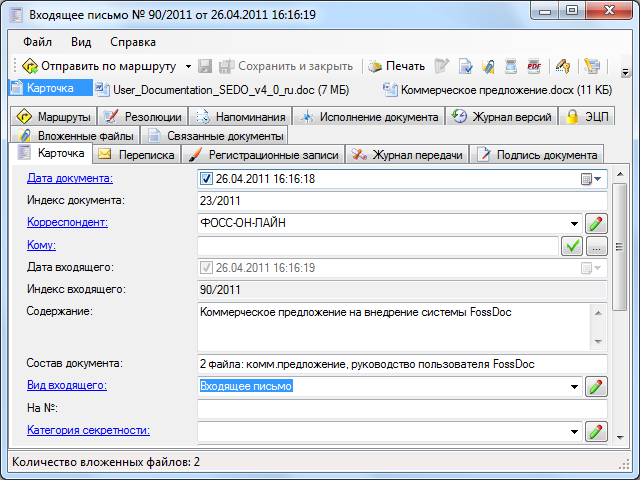Click the pencil edit button beside Вид входящего
Image resolution: width=640 pixels, height=480 pixels.
(x=596, y=387)
